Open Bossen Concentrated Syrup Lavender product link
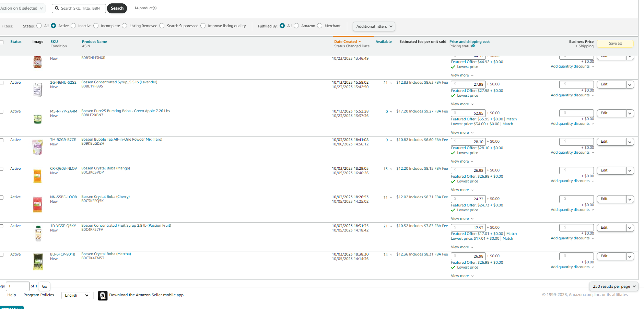The height and width of the screenshot is (309, 644). point(119,82)
